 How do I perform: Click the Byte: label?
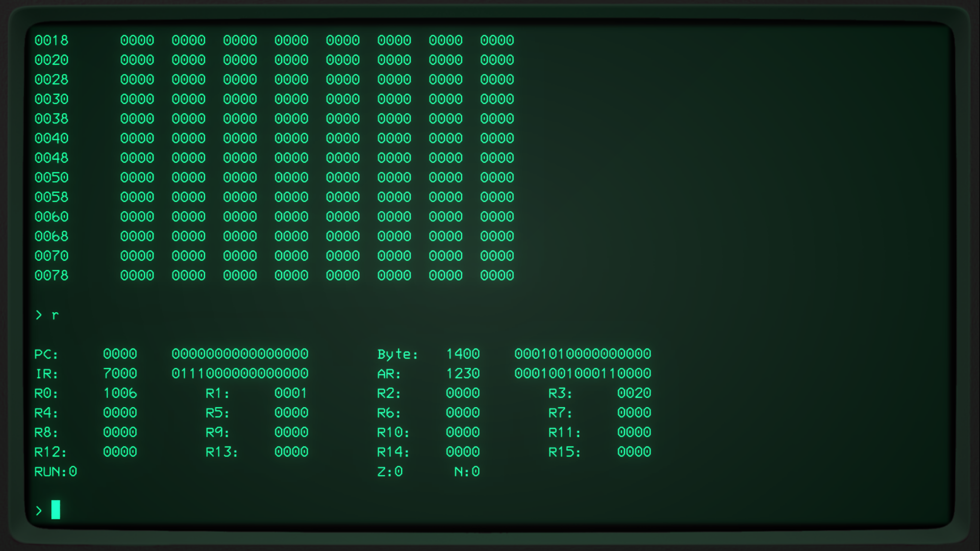[x=397, y=354]
